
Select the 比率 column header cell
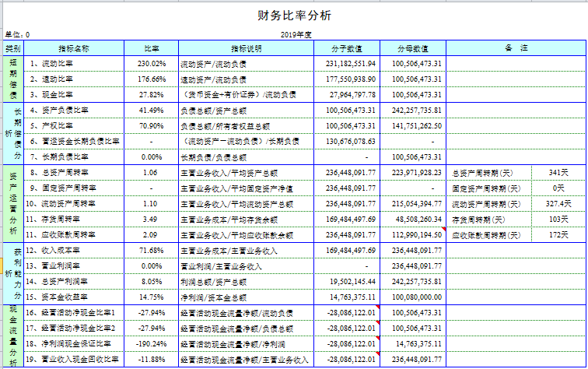point(151,48)
